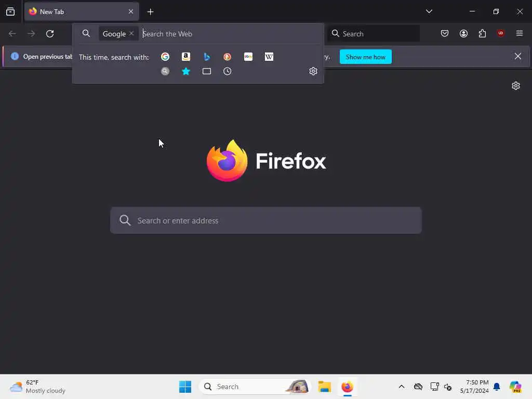The height and width of the screenshot is (399, 532).
Task: Search with DuckDuckGo engine icon
Action: tap(228, 57)
